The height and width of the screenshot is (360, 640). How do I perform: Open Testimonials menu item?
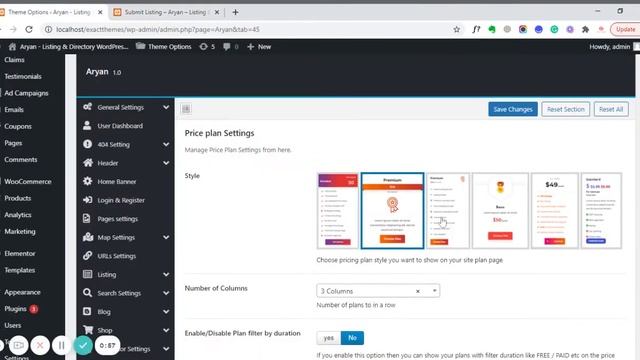click(x=23, y=76)
